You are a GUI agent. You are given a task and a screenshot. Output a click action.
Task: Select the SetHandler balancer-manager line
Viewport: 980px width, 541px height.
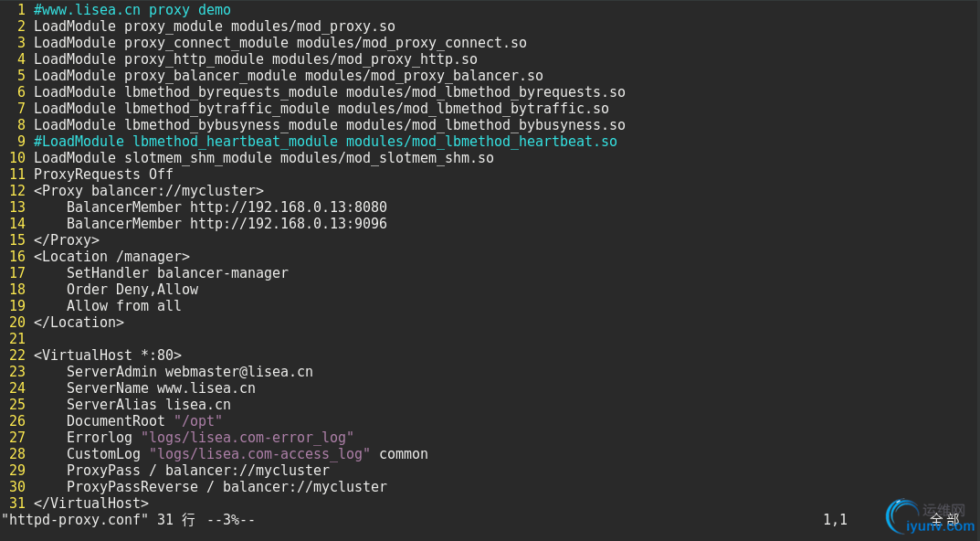pos(177,272)
